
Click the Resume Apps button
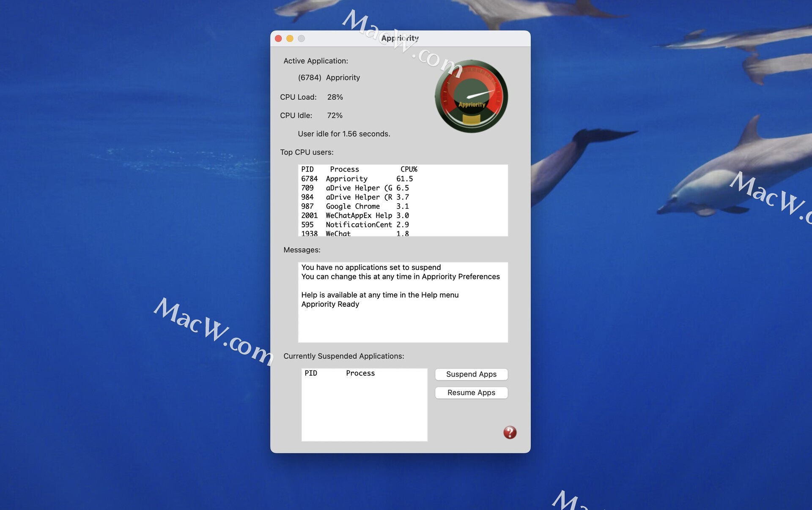point(471,393)
